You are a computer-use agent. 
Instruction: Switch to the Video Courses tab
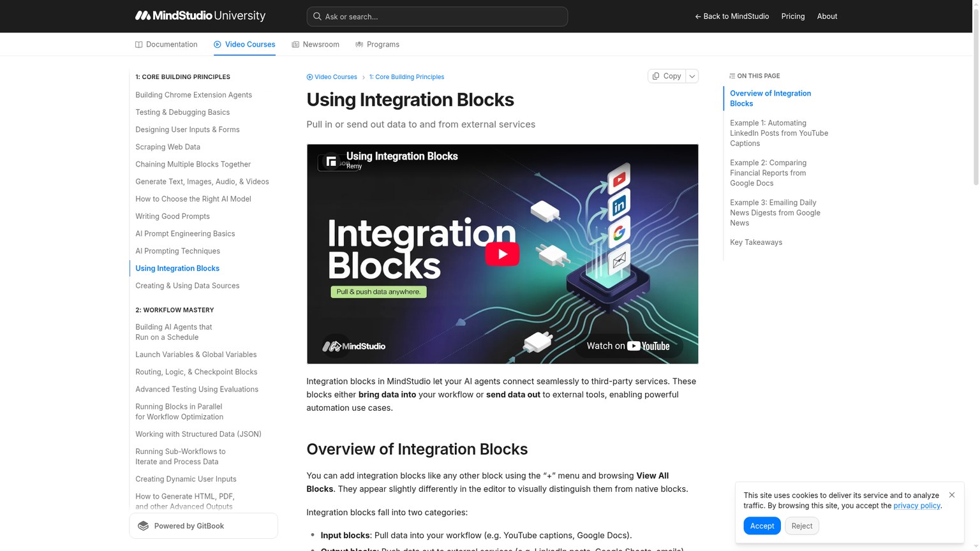point(244,45)
